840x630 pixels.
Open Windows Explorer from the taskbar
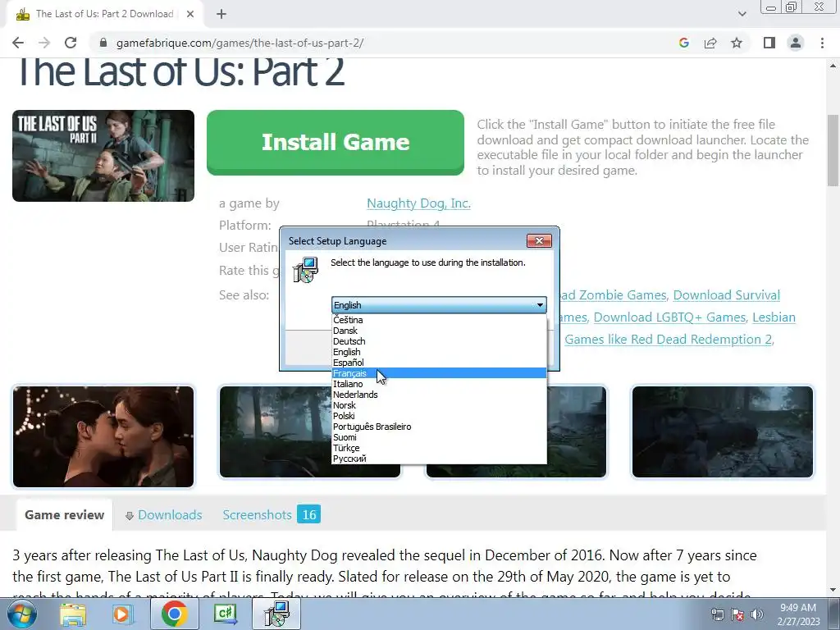(x=73, y=614)
